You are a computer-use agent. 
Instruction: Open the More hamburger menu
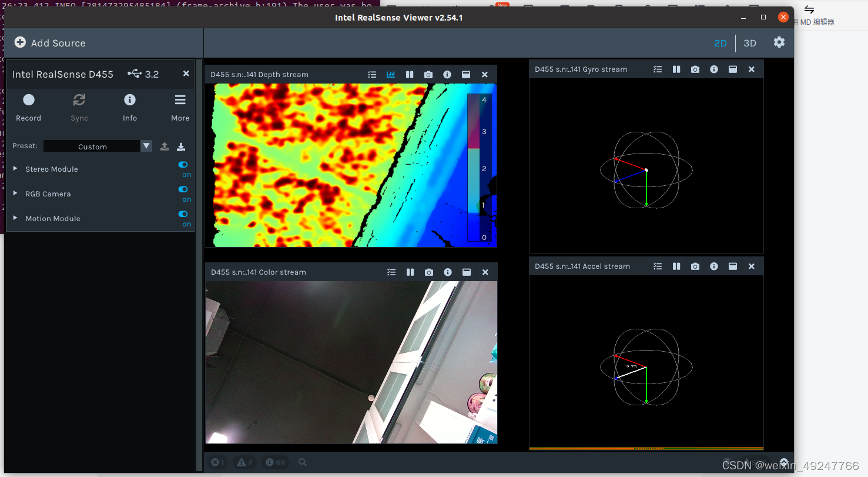180,107
